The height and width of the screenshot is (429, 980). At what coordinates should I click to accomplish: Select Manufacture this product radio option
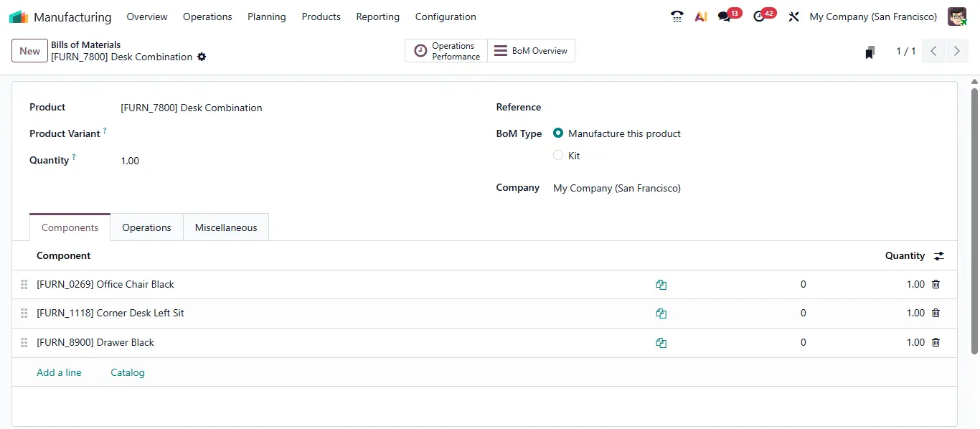tap(558, 133)
